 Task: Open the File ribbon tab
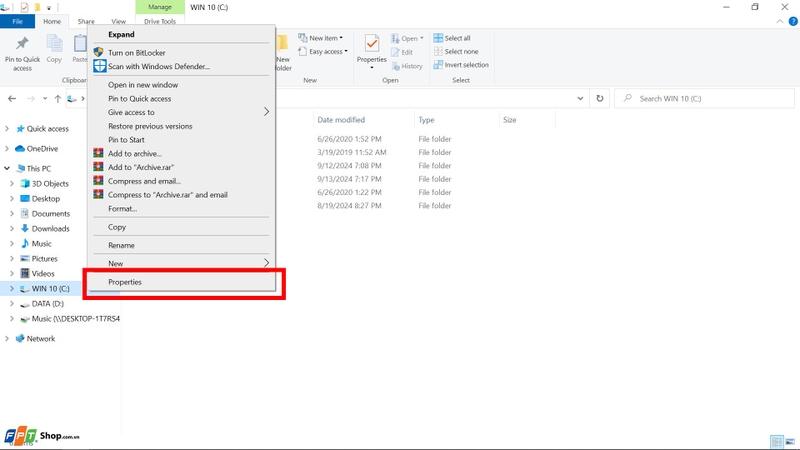[17, 21]
